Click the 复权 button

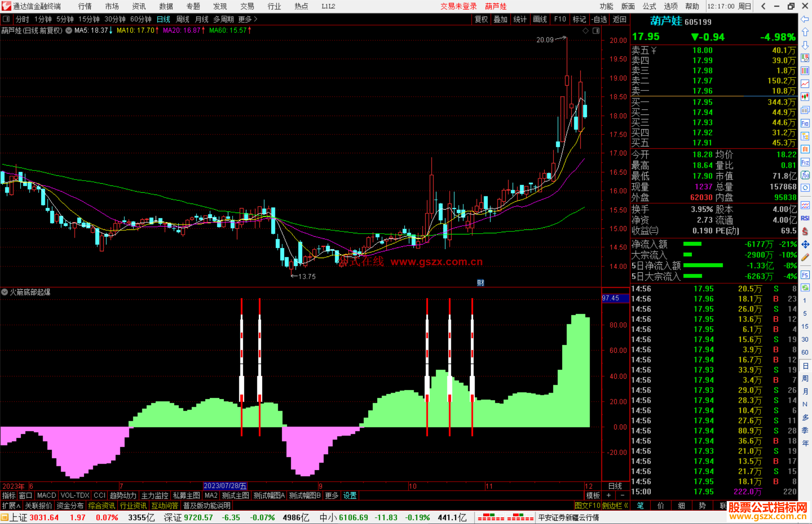481,19
